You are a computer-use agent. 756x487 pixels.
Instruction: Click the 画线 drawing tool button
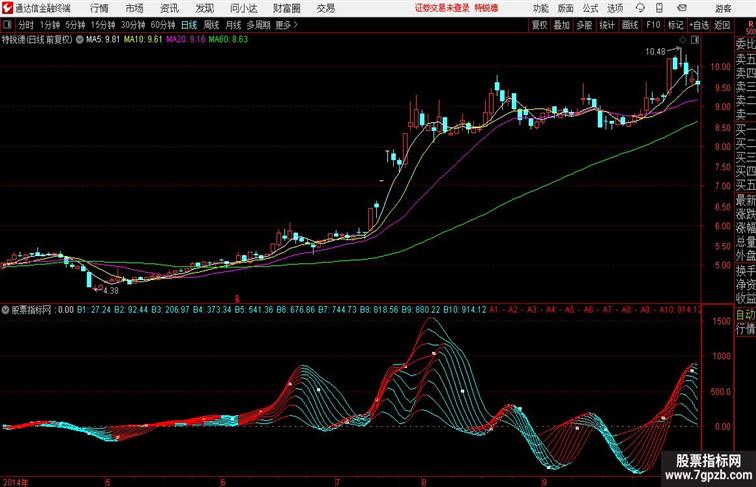630,25
